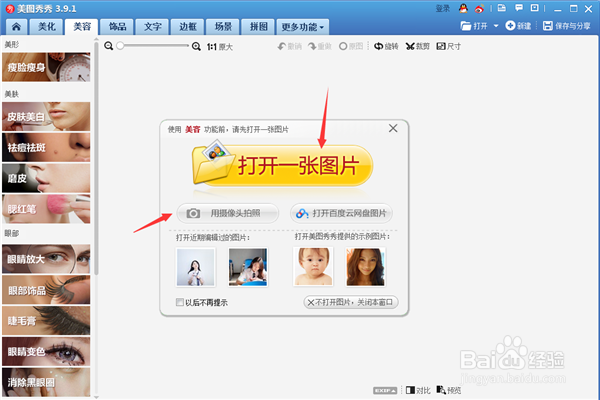Click the big 打开一张图片 button
The height and width of the screenshot is (400, 600).
283,166
